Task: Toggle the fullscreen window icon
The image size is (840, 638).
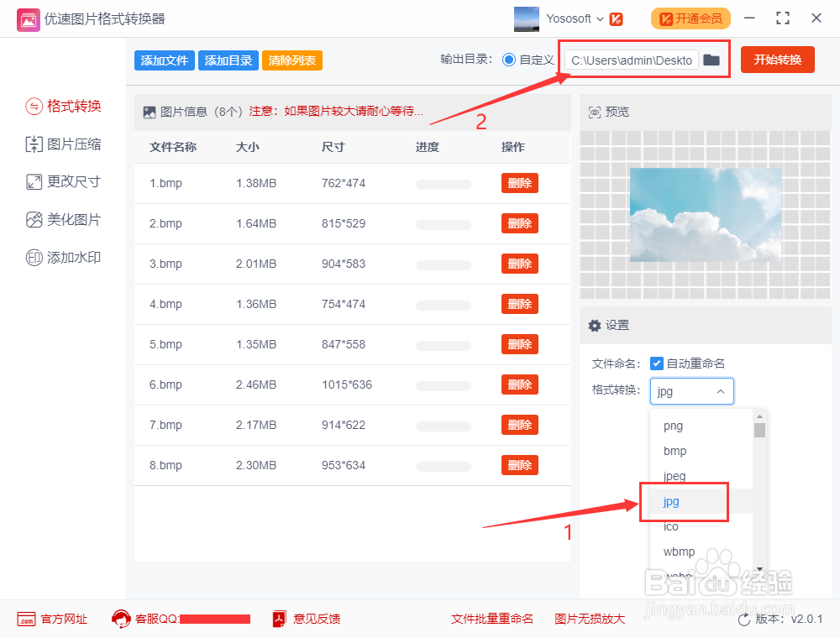Action: pyautogui.click(x=783, y=18)
